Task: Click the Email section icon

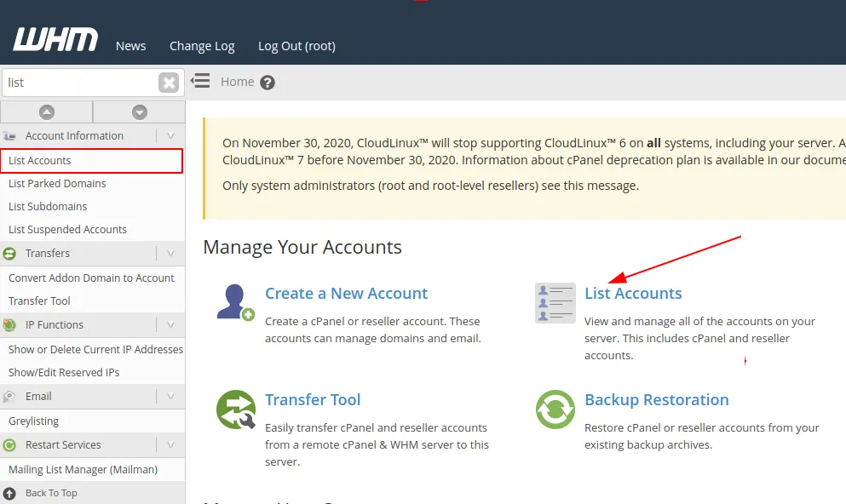Action: tap(9, 397)
